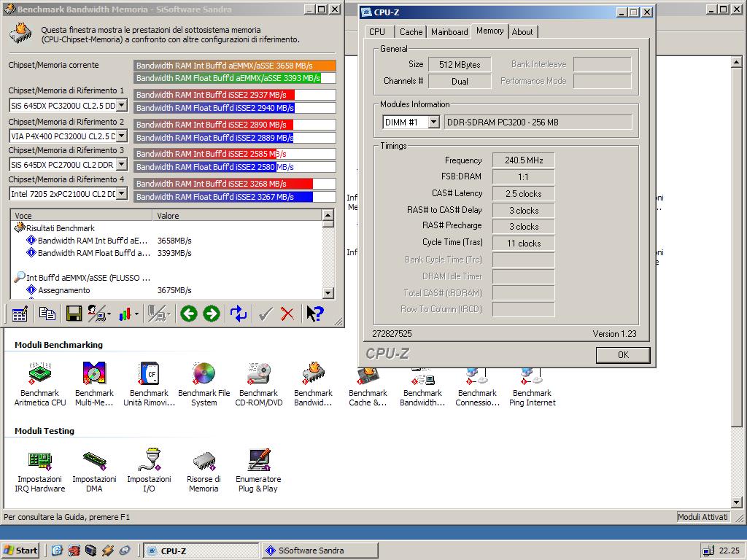Click the clock showing 22.25

pyautogui.click(x=729, y=551)
